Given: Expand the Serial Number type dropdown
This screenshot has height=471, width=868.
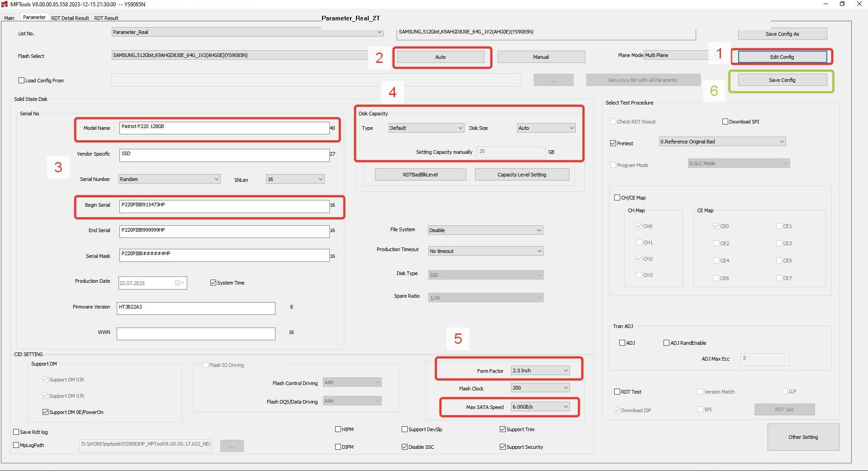Looking at the screenshot, I should click(169, 179).
